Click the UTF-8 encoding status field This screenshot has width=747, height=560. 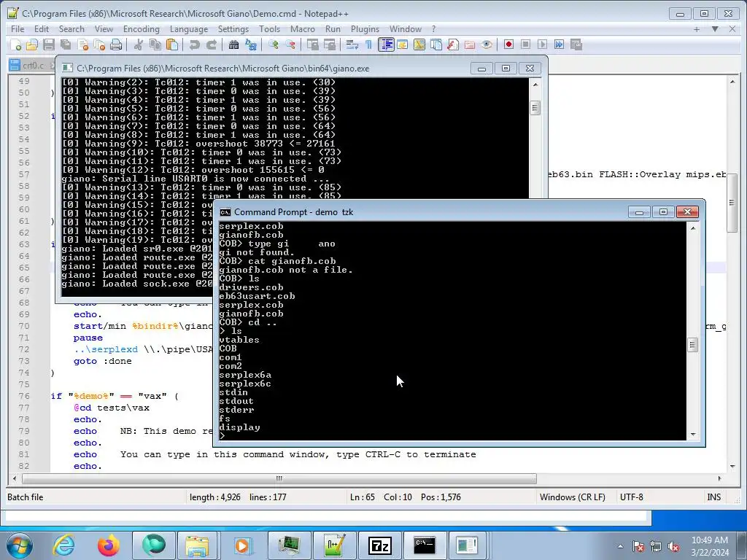click(x=631, y=497)
